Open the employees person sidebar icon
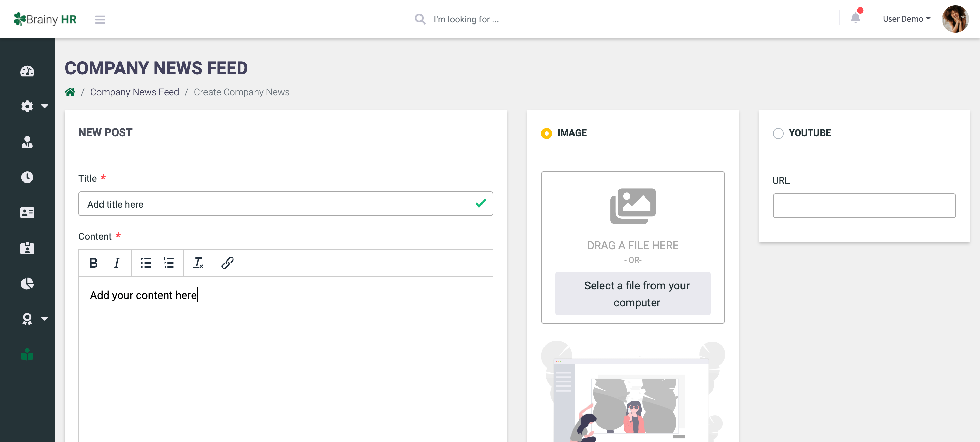The image size is (980, 442). pos(27,142)
